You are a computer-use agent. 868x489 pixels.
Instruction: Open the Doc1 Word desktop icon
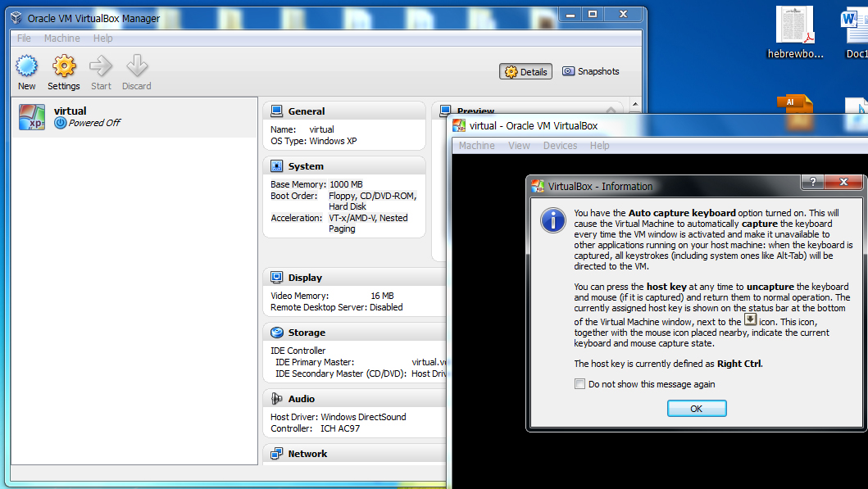(x=856, y=32)
